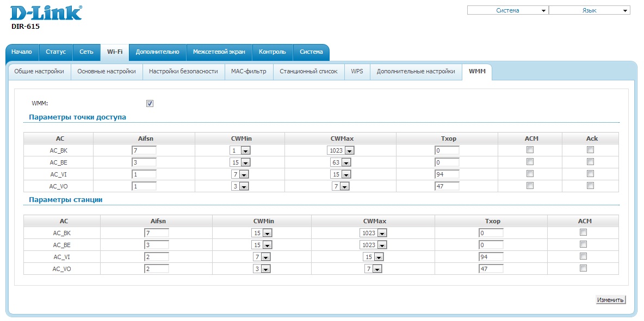The width and height of the screenshot is (644, 321).
Task: Expand the Язык language dropdown
Action: [x=589, y=10]
